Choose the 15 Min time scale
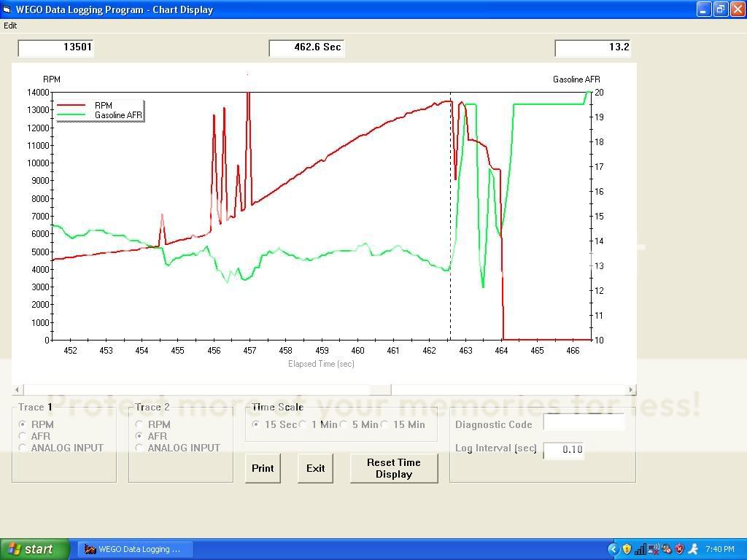Screen dimensions: 747x560 pyautogui.click(x=384, y=424)
